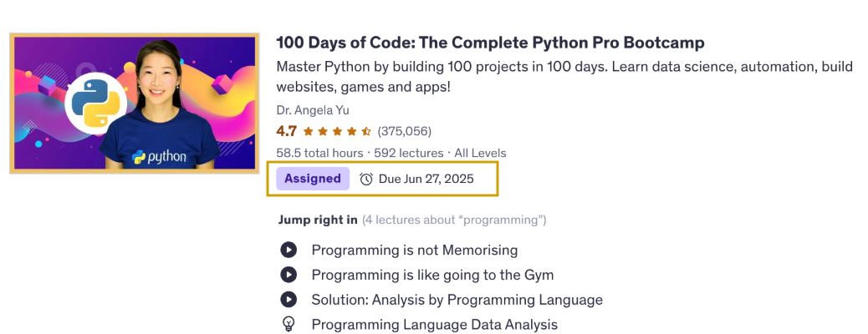Image resolution: width=868 pixels, height=334 pixels.
Task: Click the Assigned badge
Action: (313, 179)
